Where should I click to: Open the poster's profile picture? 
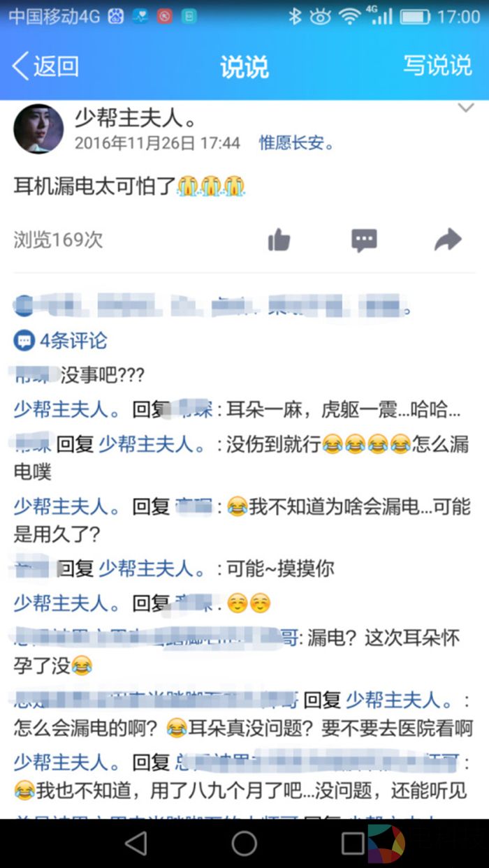[38, 129]
